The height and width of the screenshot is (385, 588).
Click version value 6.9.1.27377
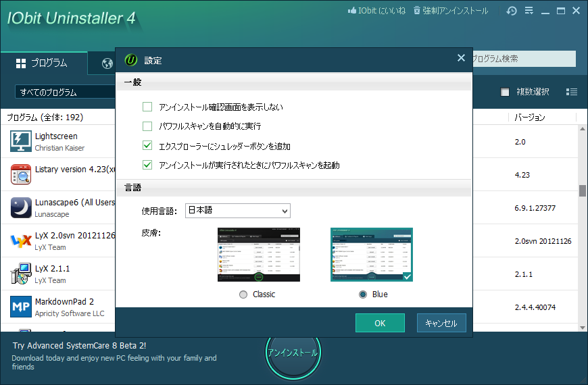click(x=535, y=208)
